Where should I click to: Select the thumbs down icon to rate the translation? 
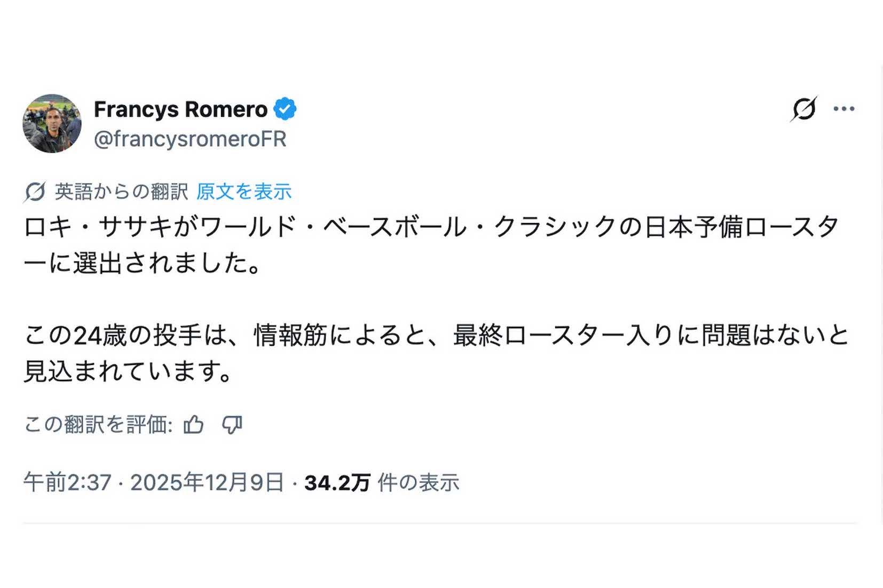coord(233,424)
